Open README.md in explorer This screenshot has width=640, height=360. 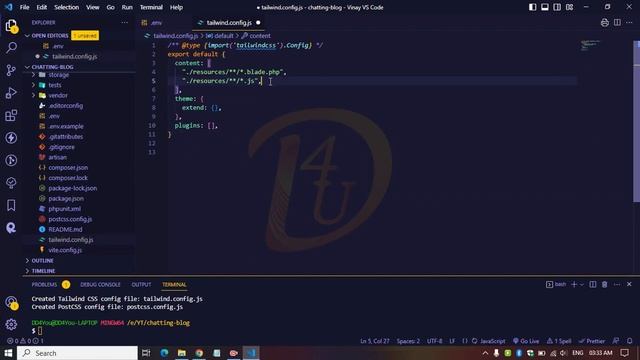tap(65, 229)
